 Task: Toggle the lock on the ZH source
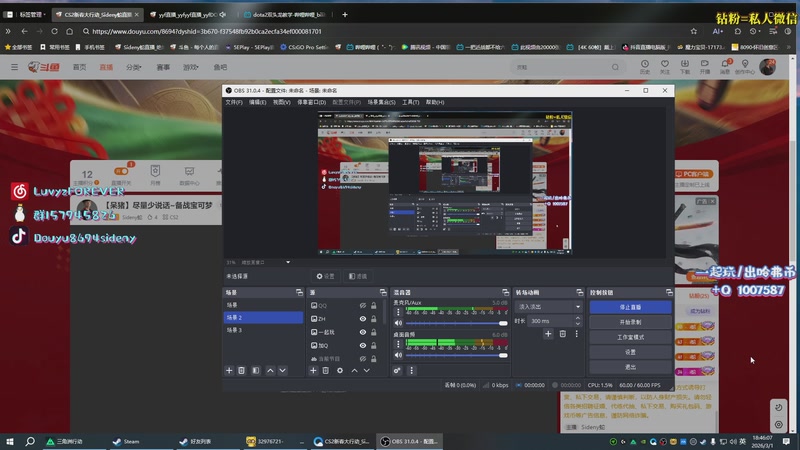tap(373, 319)
